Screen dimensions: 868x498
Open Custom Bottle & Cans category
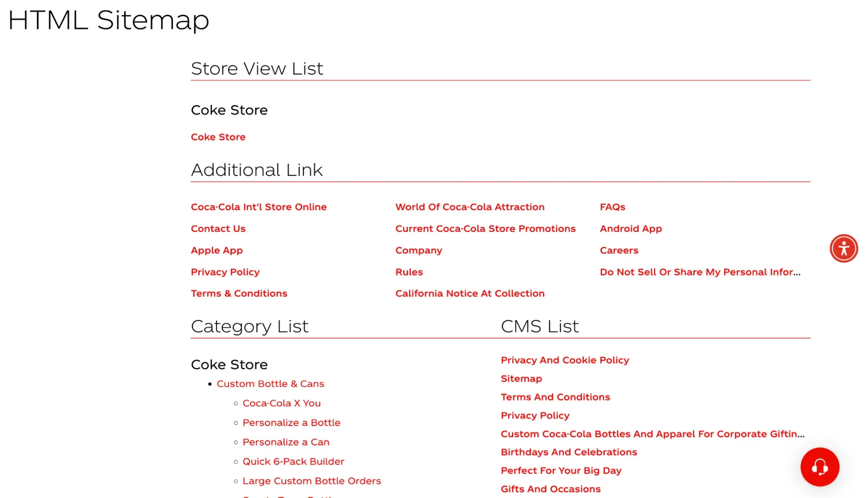click(270, 383)
